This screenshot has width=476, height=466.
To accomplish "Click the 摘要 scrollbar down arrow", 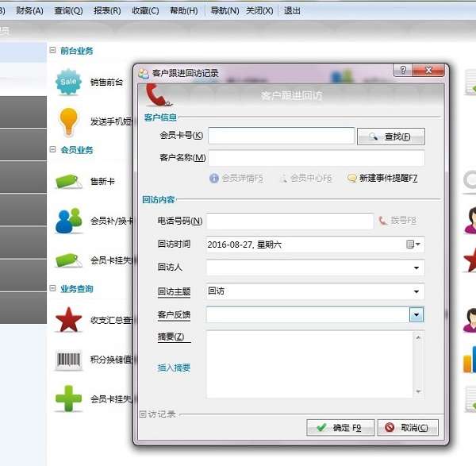I will (x=418, y=391).
